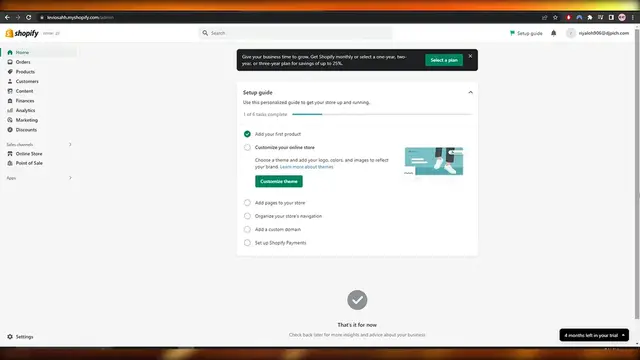
Task: Click the Analytics bar chart icon
Action: [10, 110]
